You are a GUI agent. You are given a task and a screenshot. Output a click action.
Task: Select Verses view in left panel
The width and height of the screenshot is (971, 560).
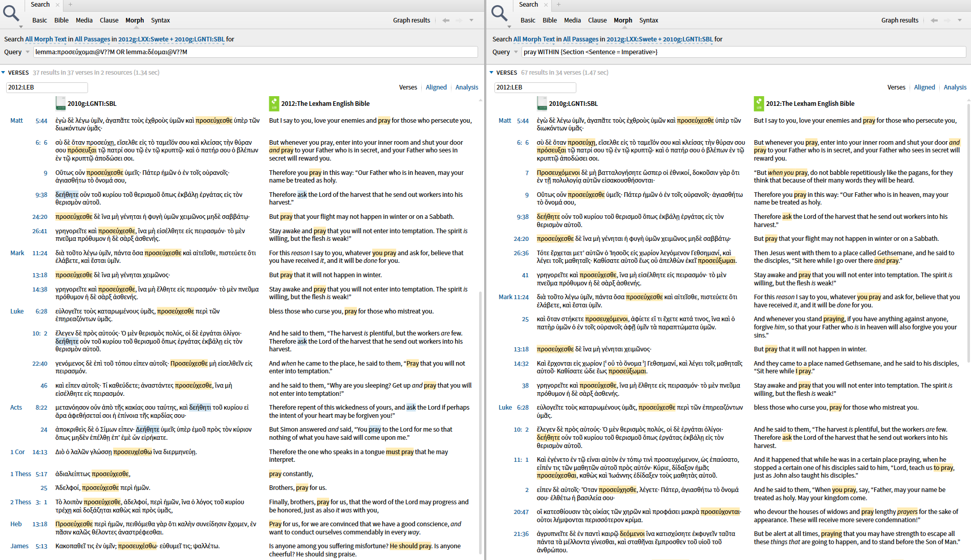coord(408,87)
